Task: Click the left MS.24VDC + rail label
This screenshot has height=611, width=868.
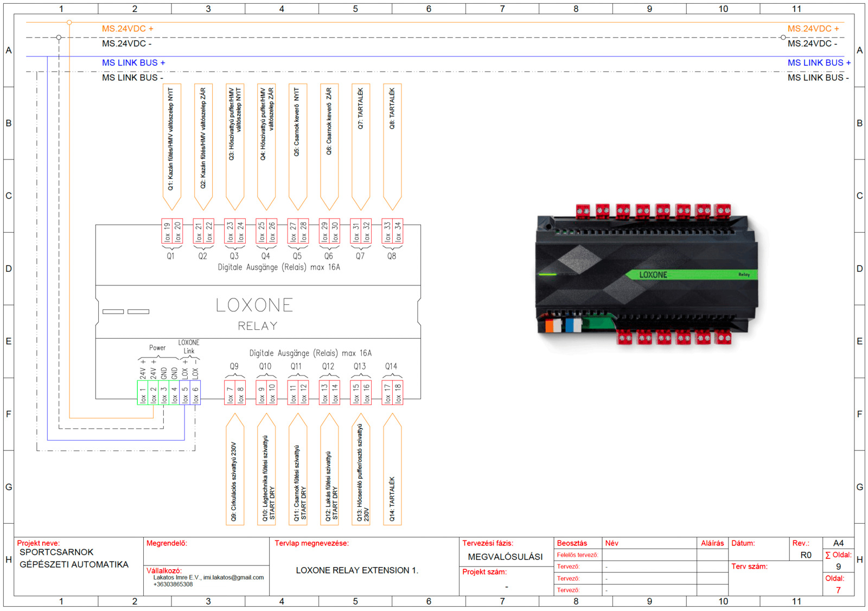Action: coord(127,29)
